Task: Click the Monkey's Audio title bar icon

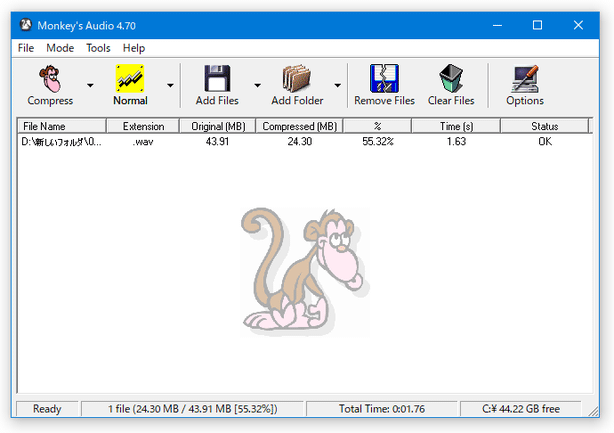Action: 26,25
